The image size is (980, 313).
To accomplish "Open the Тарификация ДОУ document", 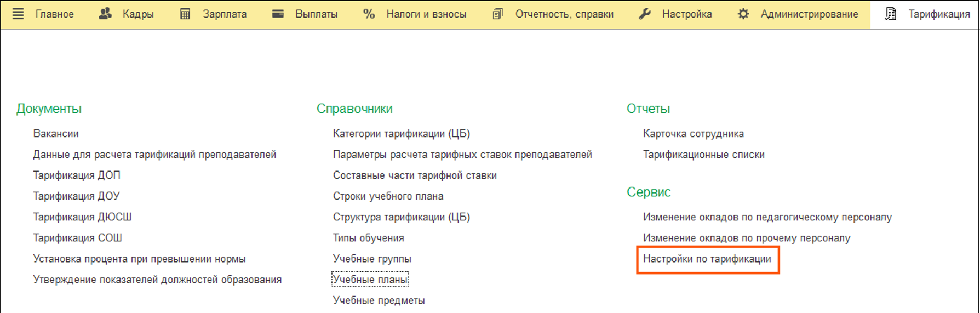I will 76,196.
